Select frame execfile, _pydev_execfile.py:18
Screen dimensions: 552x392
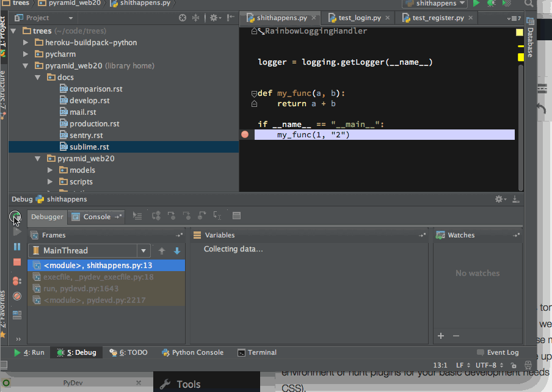[106, 277]
